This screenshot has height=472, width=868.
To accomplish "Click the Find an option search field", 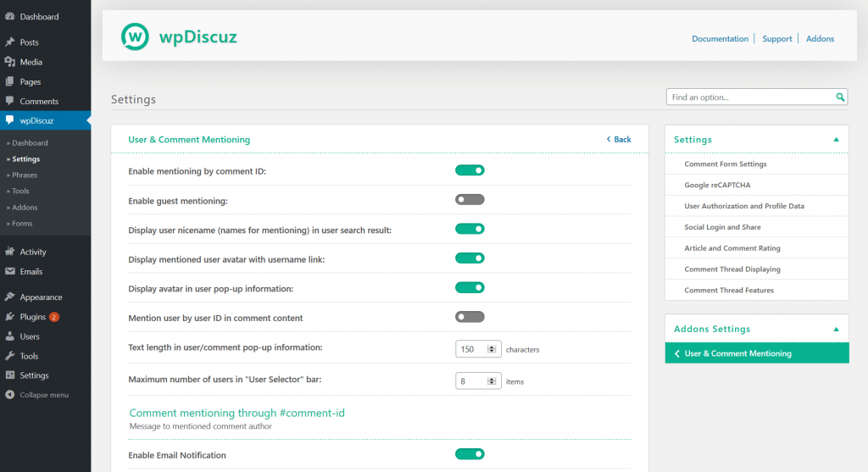I will coord(750,97).
